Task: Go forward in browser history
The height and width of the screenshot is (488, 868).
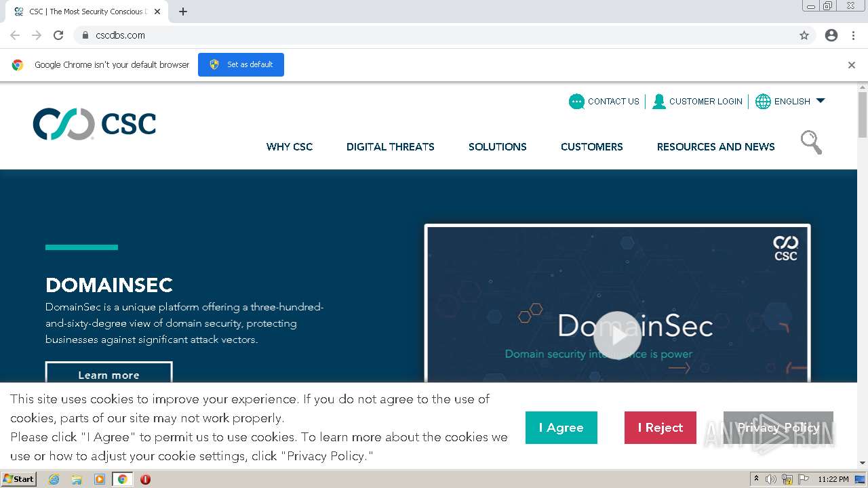Action: (x=37, y=35)
